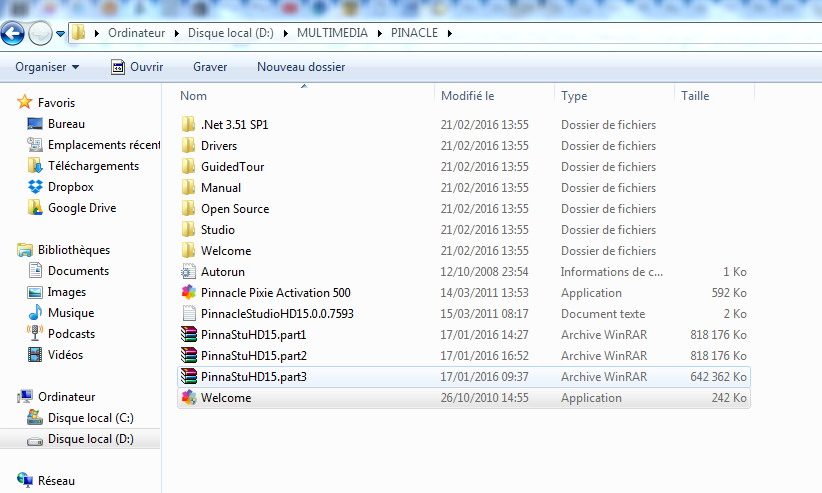The height and width of the screenshot is (493, 822).
Task: Open the Documents library
Action: coord(78,271)
